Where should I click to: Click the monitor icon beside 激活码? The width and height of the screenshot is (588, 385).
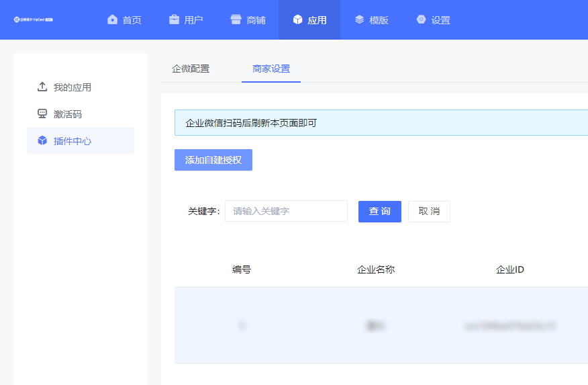[42, 114]
